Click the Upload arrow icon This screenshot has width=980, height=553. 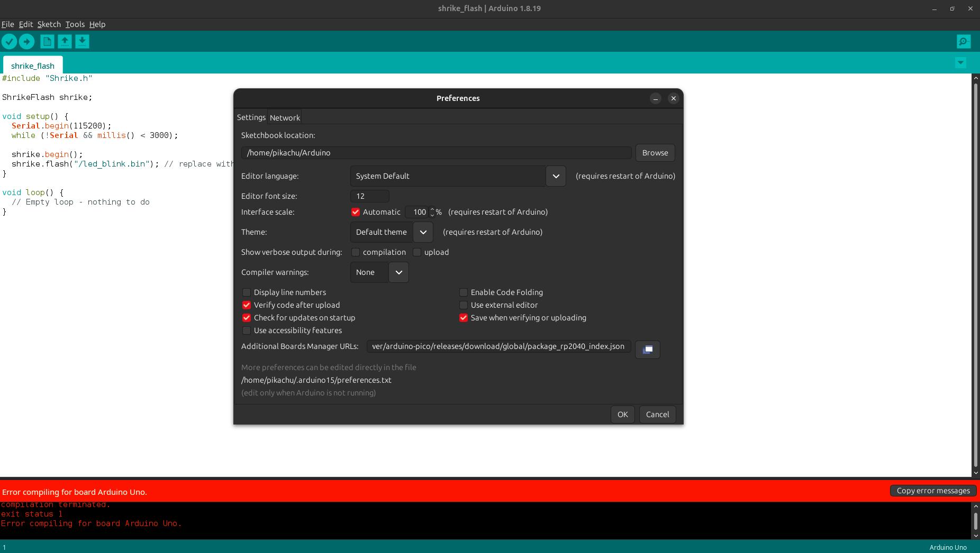27,41
